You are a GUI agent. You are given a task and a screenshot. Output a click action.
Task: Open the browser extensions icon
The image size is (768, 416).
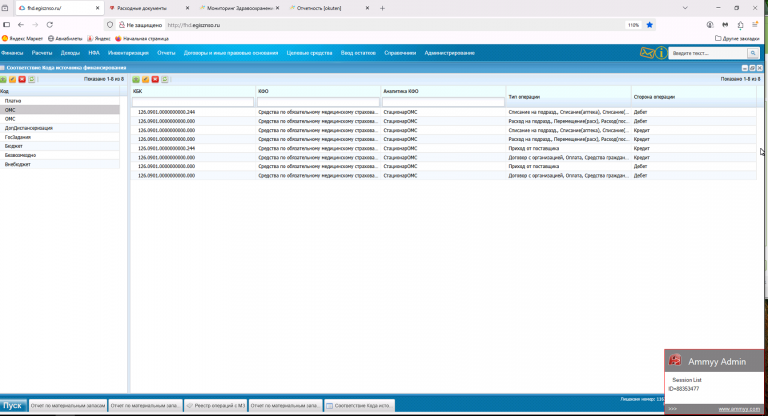pyautogui.click(x=740, y=25)
